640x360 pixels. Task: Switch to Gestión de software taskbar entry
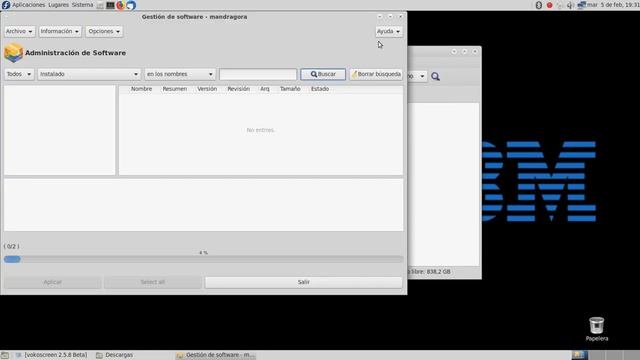pyautogui.click(x=216, y=355)
